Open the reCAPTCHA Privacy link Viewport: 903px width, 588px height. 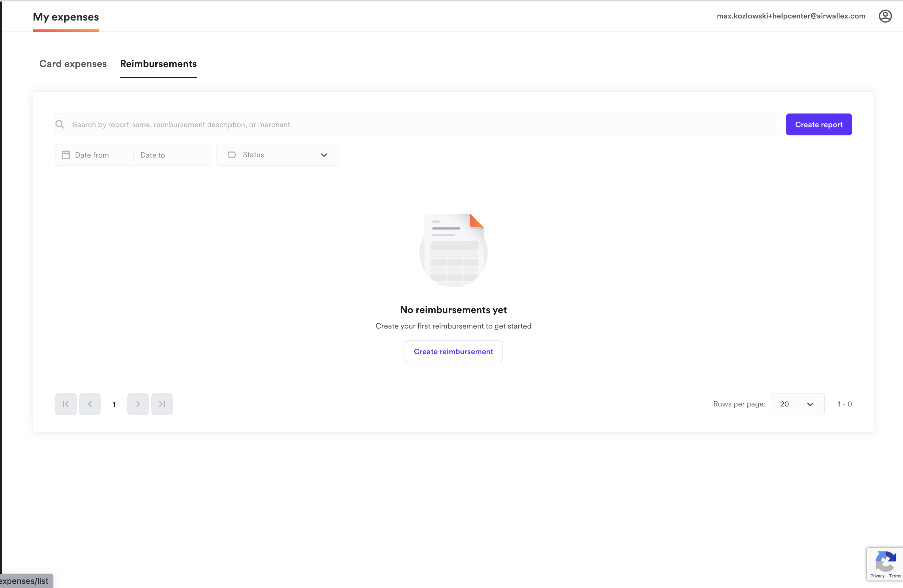tap(877, 576)
